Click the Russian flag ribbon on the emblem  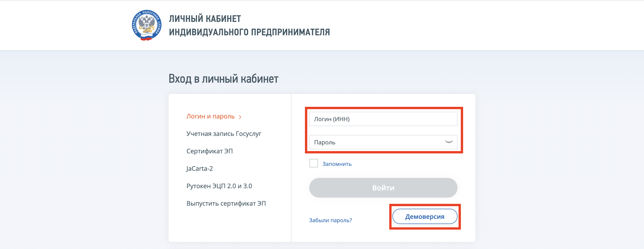coord(146,38)
